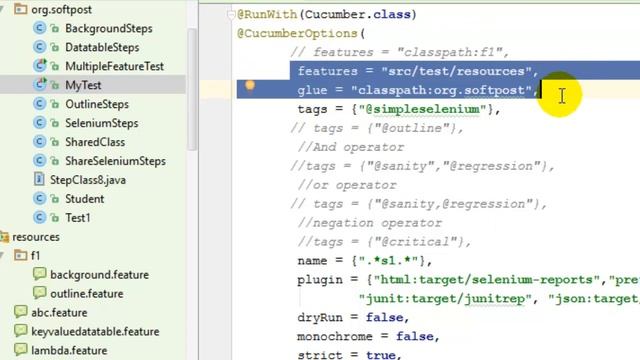640x360 pixels.
Task: Click the project tree vertical scrollbar
Action: (x=192, y=89)
